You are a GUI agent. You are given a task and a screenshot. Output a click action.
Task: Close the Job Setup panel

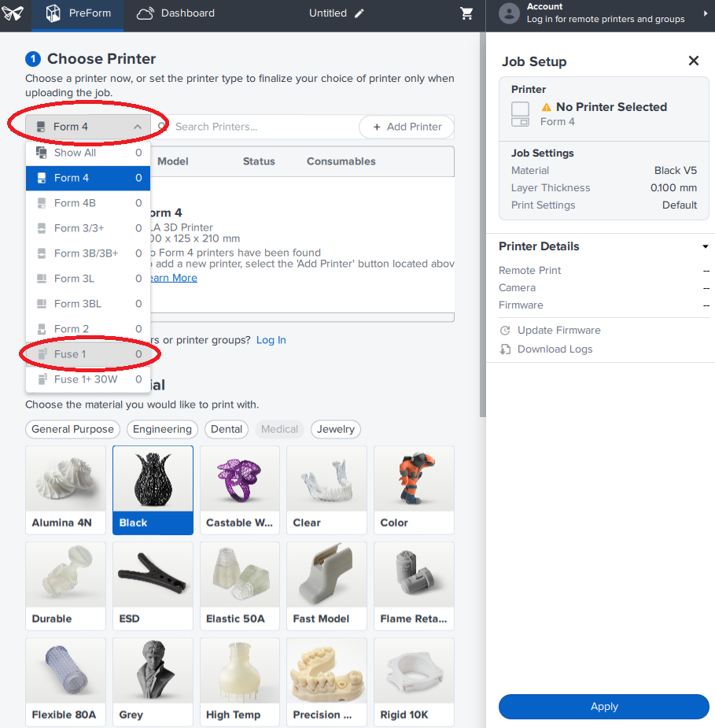pos(693,61)
